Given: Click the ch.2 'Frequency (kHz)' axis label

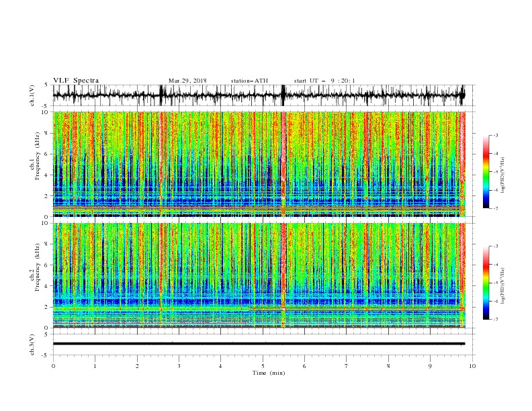Looking at the screenshot, I should pyautogui.click(x=37, y=267).
